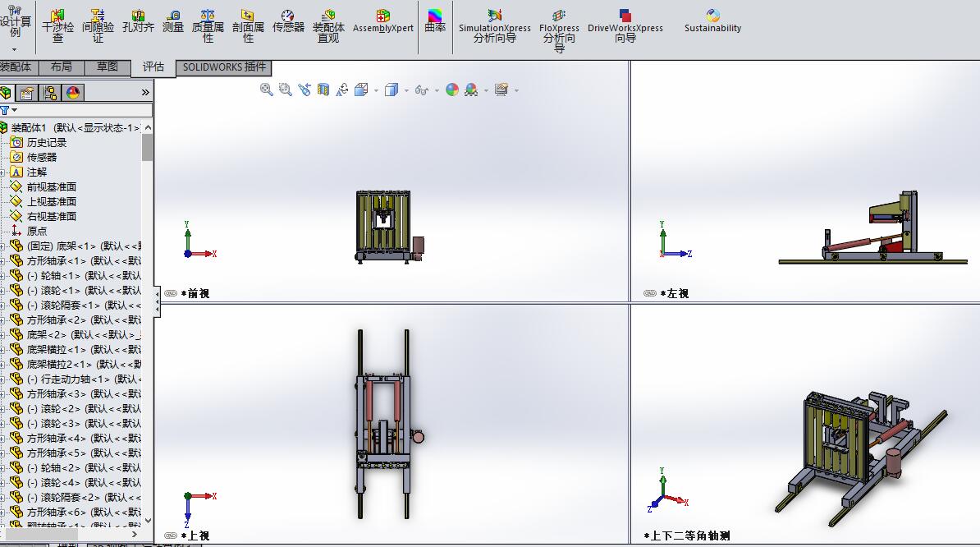Viewport: 980px width, 547px height.
Task: Open DriveWorksXpress 向导
Action: tap(625, 25)
